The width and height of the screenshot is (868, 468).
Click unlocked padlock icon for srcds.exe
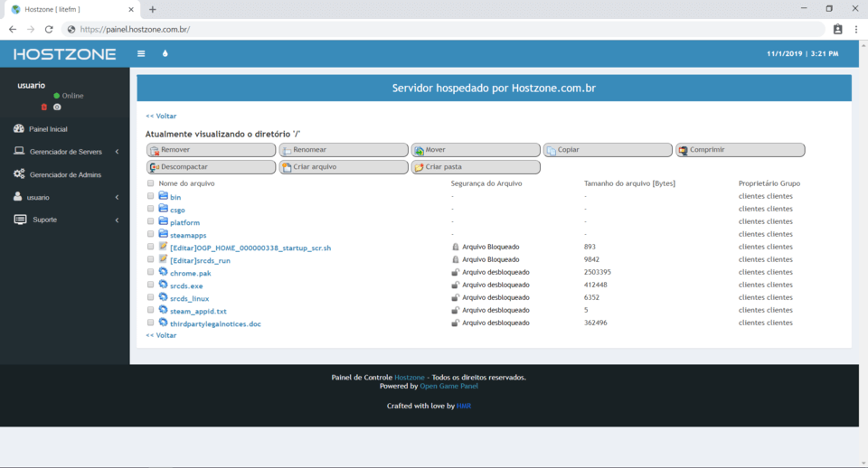(x=455, y=285)
